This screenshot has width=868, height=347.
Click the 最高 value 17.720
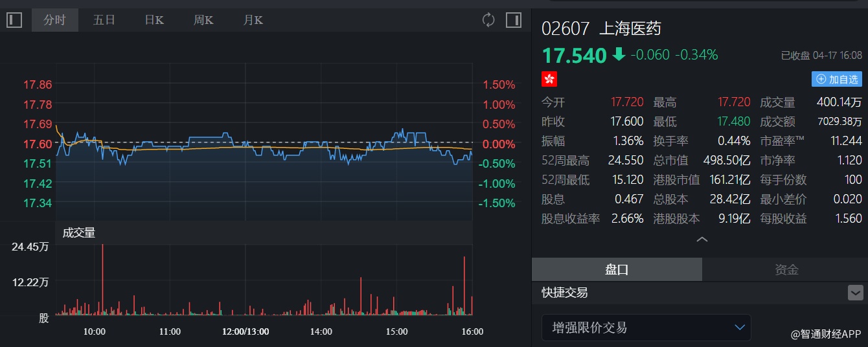[x=734, y=102]
